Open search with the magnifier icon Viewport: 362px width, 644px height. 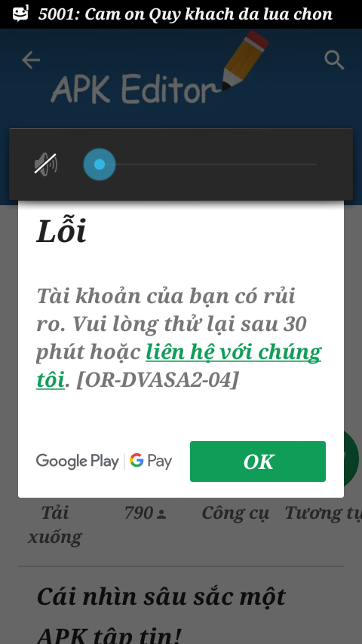tap(334, 60)
